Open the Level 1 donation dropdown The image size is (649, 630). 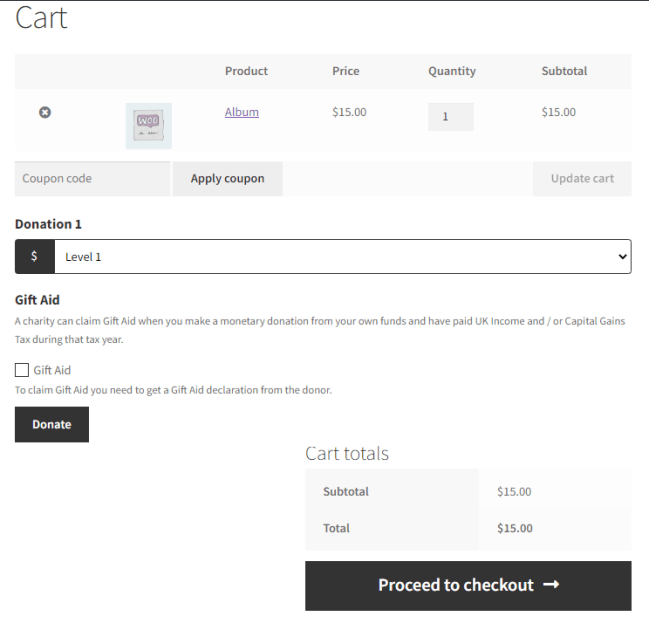342,257
